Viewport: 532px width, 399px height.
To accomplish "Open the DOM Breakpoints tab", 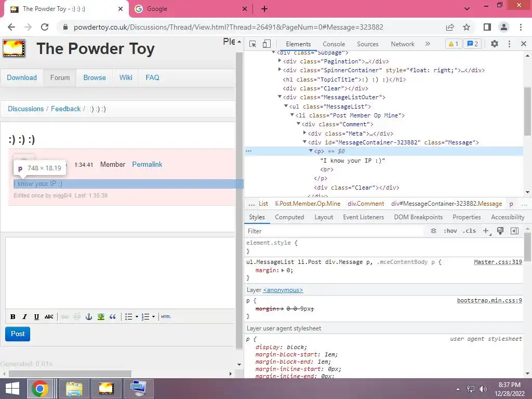I will pyautogui.click(x=418, y=217).
